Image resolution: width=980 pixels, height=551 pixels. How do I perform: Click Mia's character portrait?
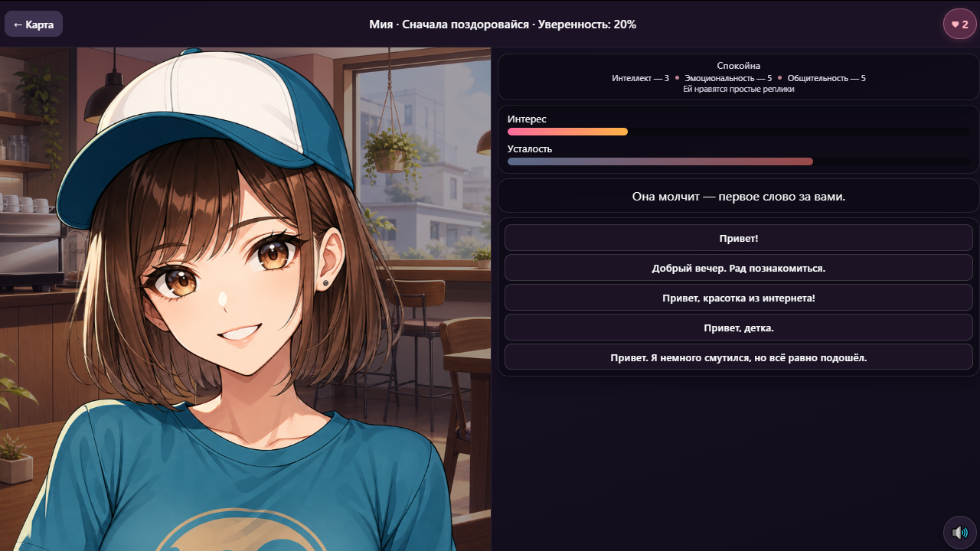click(x=245, y=298)
